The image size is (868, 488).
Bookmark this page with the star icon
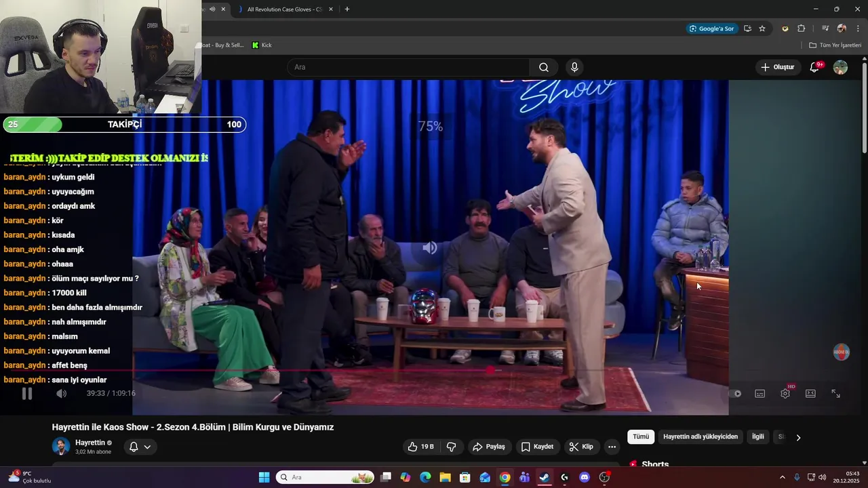(762, 28)
